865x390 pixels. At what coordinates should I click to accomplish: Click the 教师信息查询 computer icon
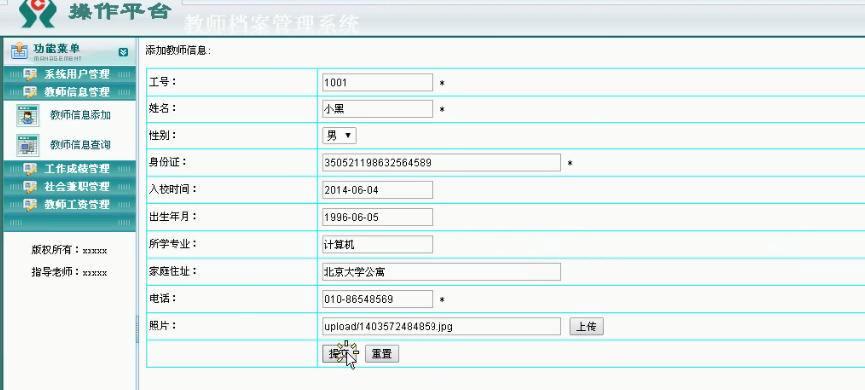tap(27, 145)
